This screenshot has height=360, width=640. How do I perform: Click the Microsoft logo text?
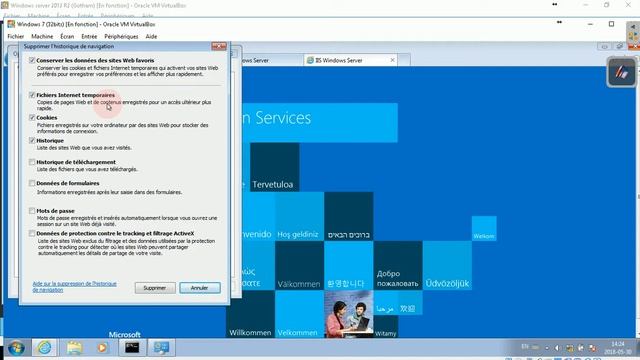click(124, 334)
